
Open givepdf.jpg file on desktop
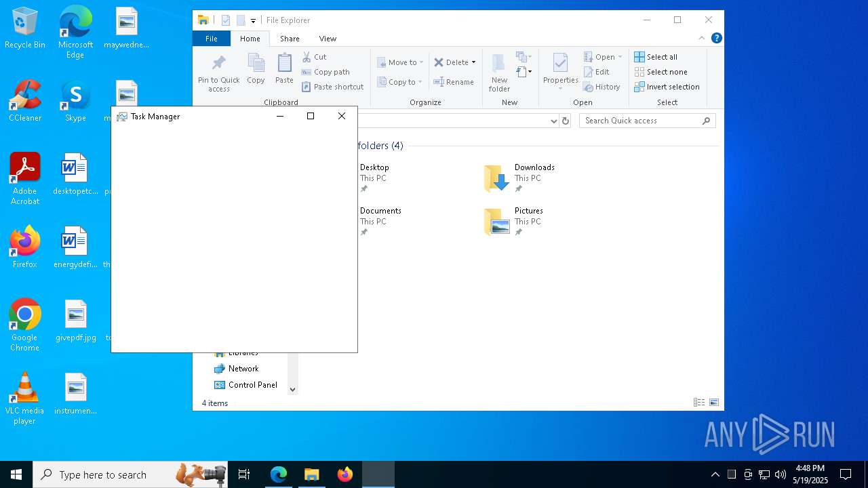pyautogui.click(x=76, y=321)
